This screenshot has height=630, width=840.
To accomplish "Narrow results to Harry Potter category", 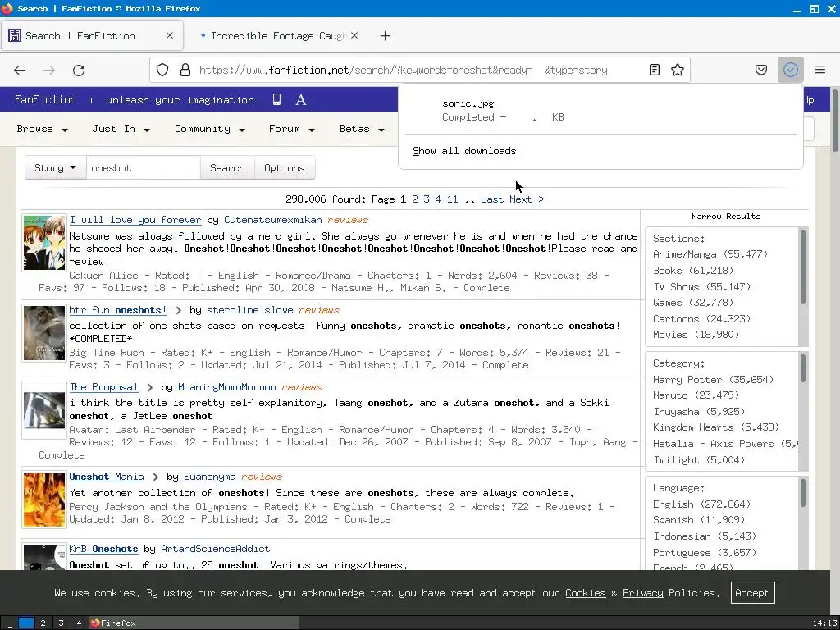I will [x=713, y=379].
